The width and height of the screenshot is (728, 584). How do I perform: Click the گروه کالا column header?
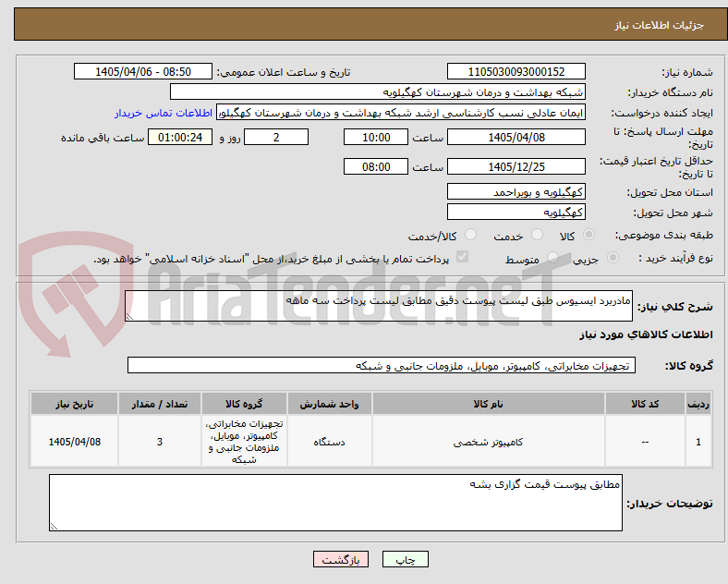[x=244, y=404]
